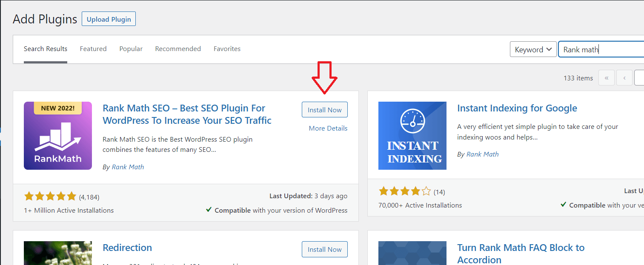Switch to the Featured tab
This screenshot has width=644, height=265.
coord(93,49)
